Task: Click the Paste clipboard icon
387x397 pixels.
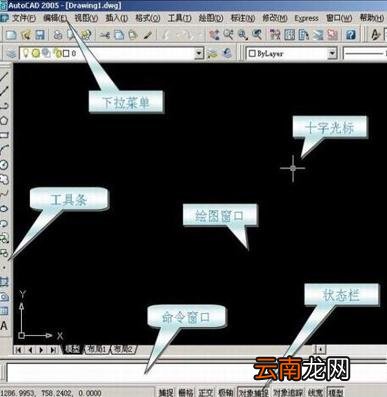Action: pyautogui.click(x=133, y=35)
